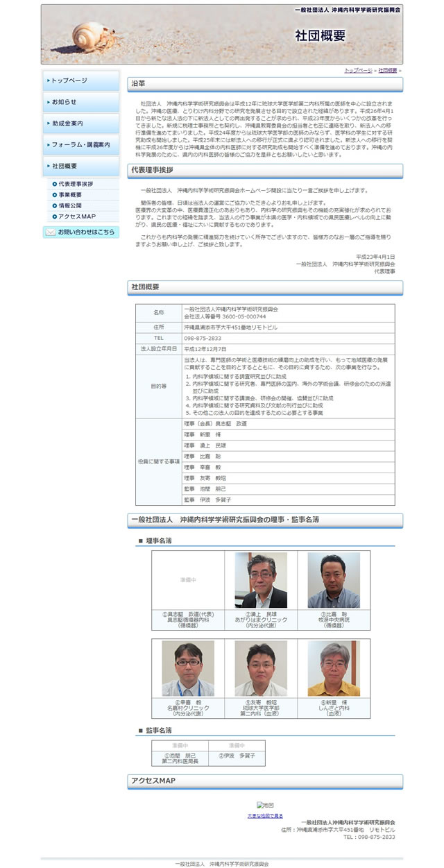The image size is (444, 868).
Task: Click the 監事 池間 朋己 table row
Action: 288,489
